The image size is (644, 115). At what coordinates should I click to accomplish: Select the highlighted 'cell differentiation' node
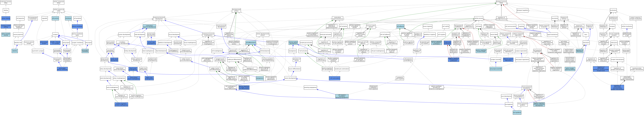[x=251, y=43]
